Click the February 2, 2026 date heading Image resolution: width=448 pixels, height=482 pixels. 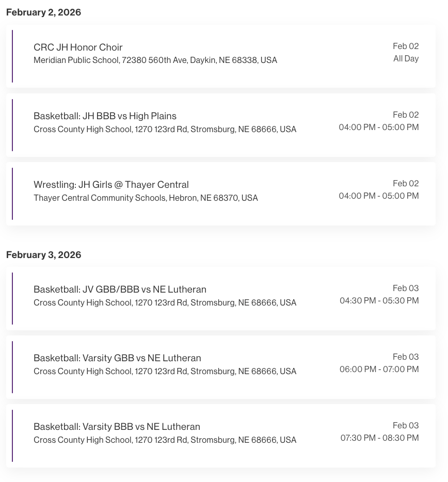click(x=43, y=12)
